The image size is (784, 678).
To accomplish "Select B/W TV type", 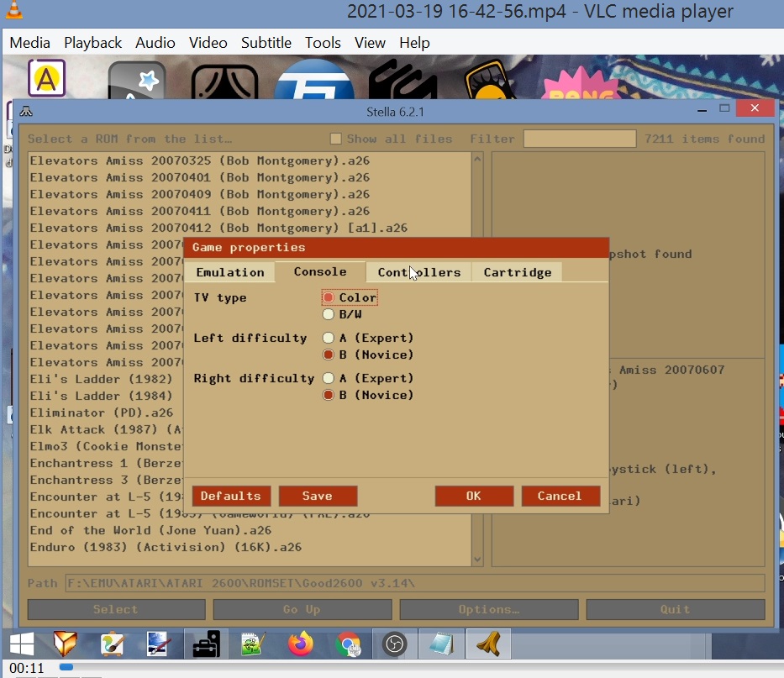I will point(329,315).
